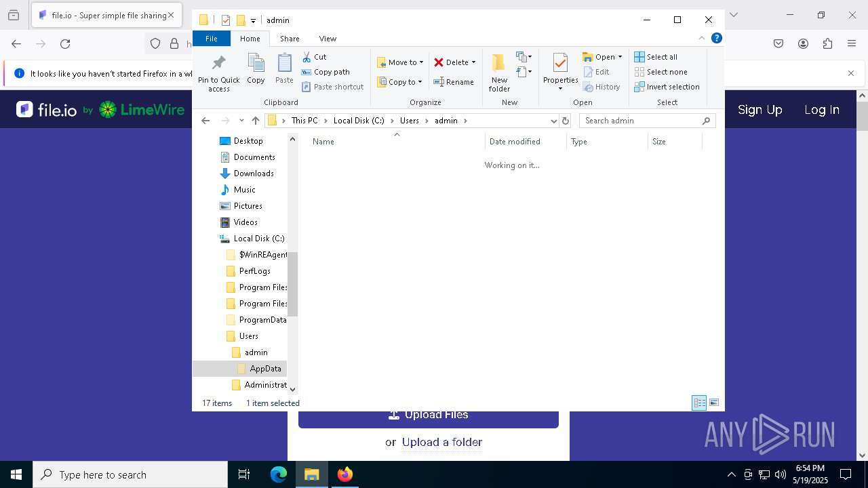Collapse the ribbon with the chevron
Image resolution: width=868 pixels, height=488 pixels.
702,39
